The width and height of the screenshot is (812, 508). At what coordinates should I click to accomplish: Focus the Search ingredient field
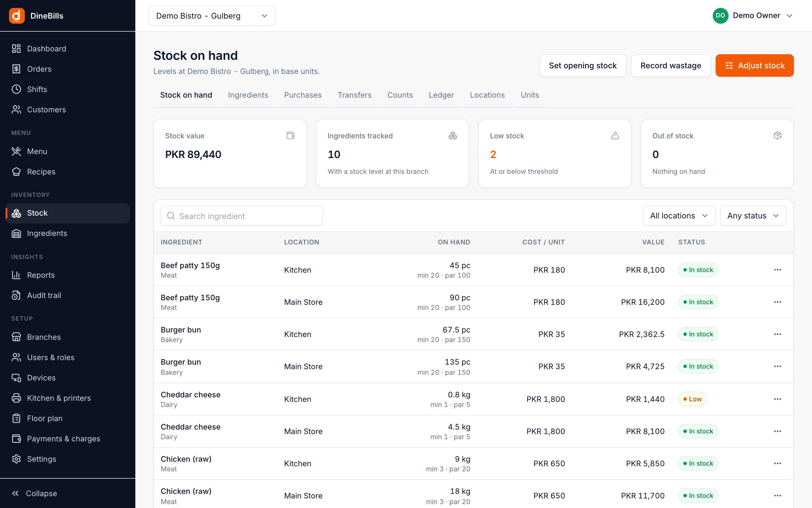(x=242, y=216)
